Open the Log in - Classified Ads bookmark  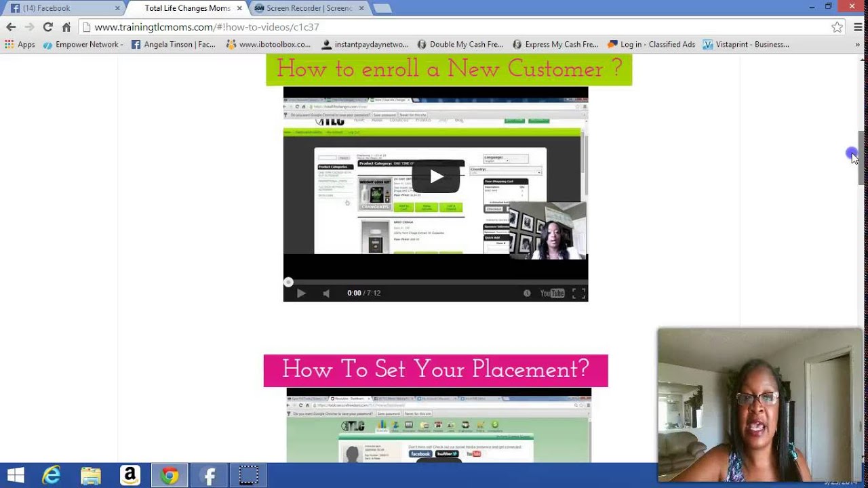click(652, 44)
